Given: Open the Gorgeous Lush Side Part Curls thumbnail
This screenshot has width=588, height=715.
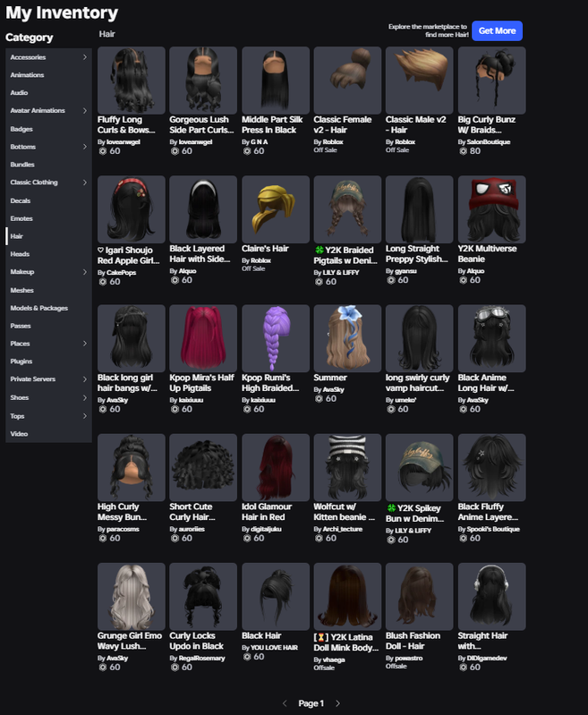Looking at the screenshot, I should pos(203,81).
